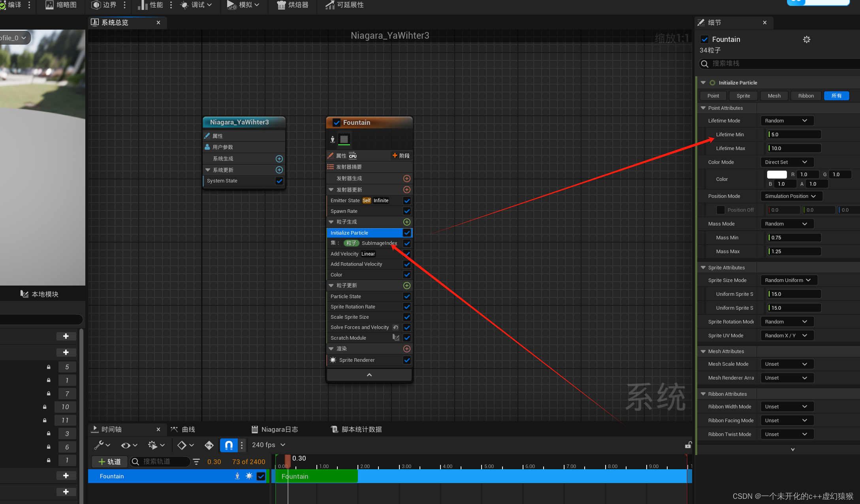
Task: Click the white Color swatch
Action: click(777, 175)
